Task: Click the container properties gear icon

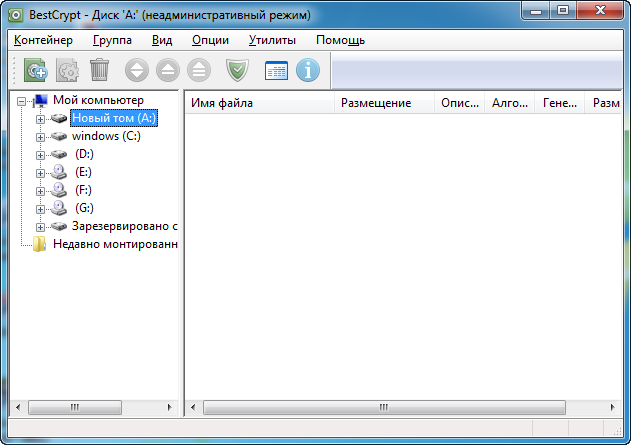Action: (x=68, y=70)
